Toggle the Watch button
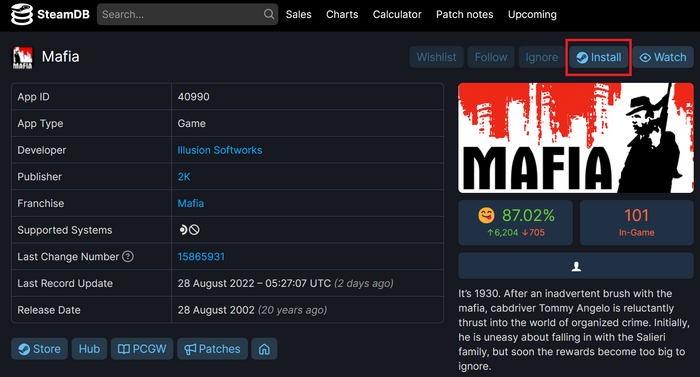The width and height of the screenshot is (700, 377). [663, 57]
